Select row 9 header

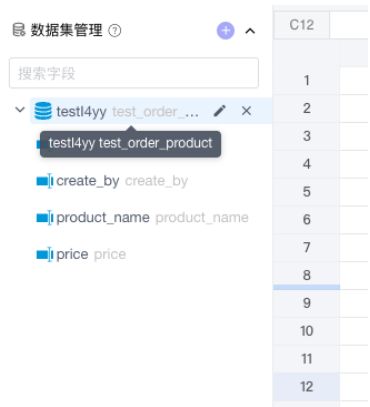pos(306,303)
